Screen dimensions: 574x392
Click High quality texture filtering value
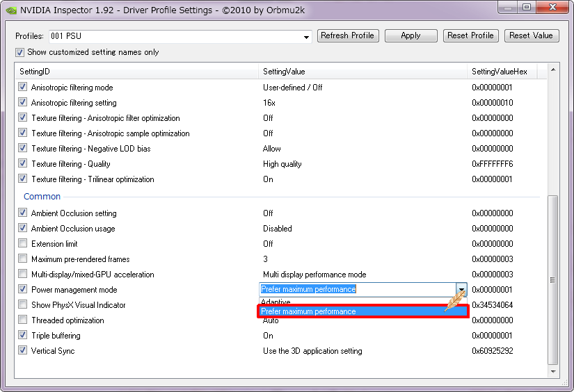pyautogui.click(x=282, y=164)
